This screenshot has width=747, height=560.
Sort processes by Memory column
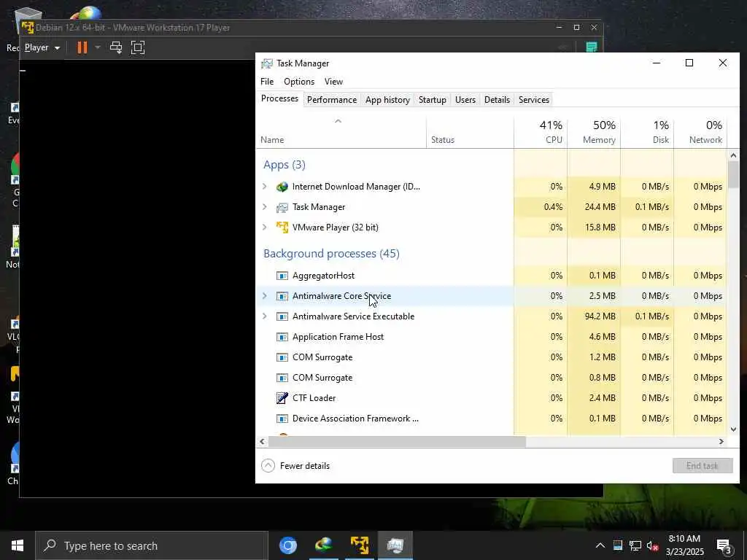(594, 133)
